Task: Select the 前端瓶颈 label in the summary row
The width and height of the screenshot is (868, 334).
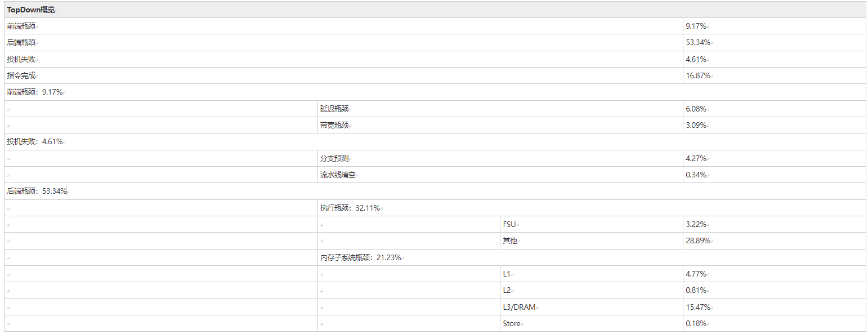Action: pyautogui.click(x=21, y=26)
